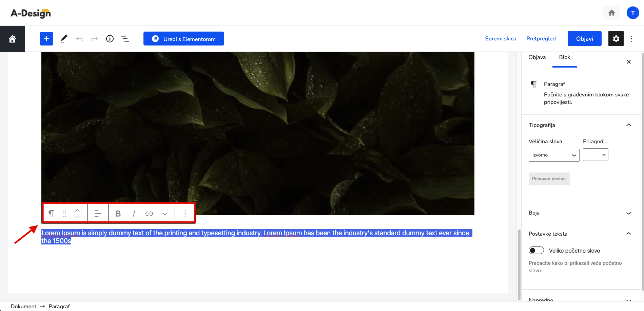Click the blue add block plus button
The image size is (644, 311).
(x=46, y=39)
